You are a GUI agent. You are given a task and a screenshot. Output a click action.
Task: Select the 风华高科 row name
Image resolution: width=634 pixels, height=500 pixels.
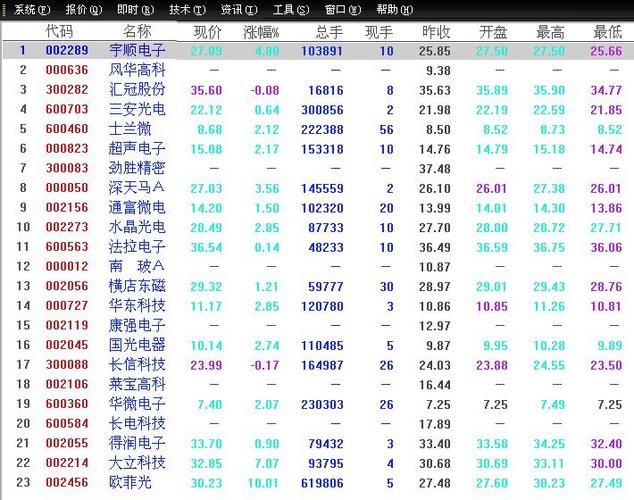coord(137,70)
